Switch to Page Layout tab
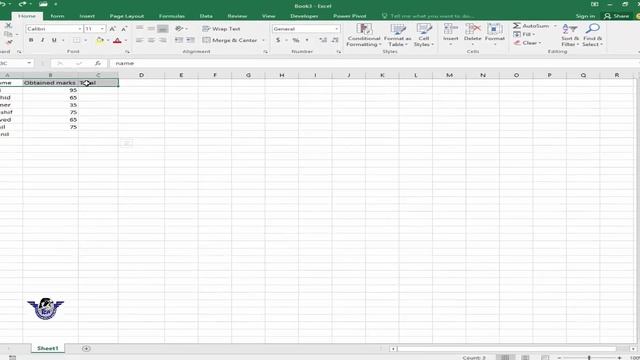The height and width of the screenshot is (360, 640). (x=127, y=16)
